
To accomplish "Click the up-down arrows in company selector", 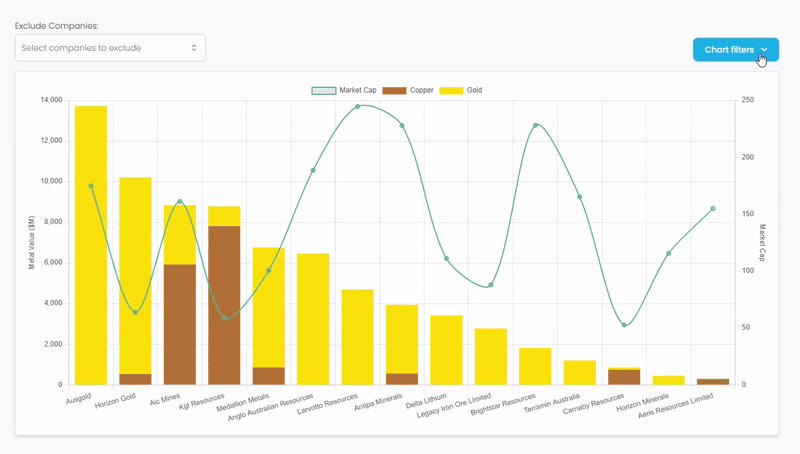I will click(x=194, y=47).
